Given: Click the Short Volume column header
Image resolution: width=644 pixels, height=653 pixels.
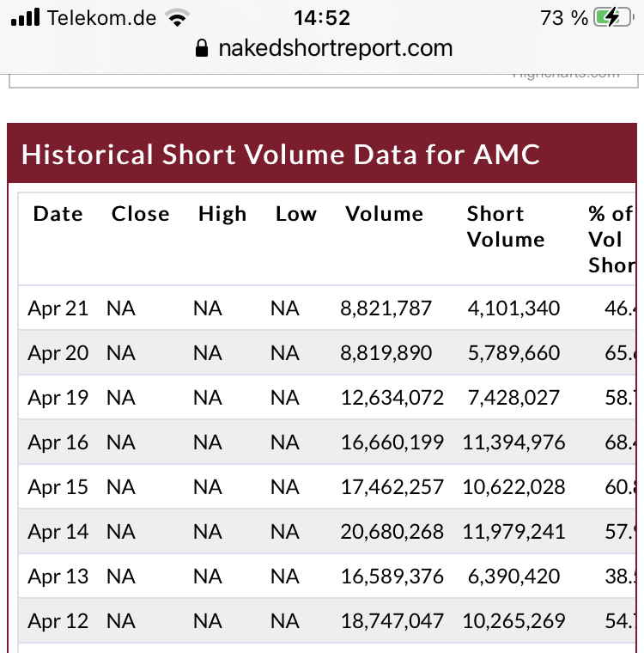Looking at the screenshot, I should coord(505,227).
